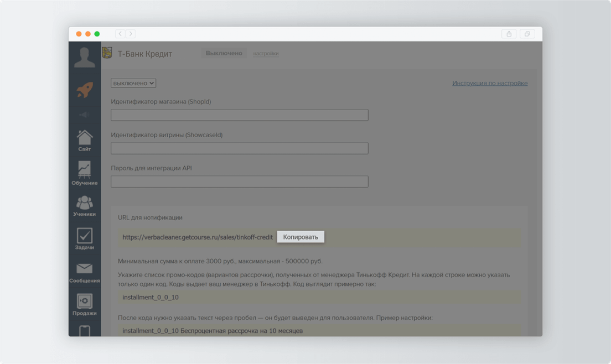Image resolution: width=611 pixels, height=364 pixels.
Task: Open Инструкция по настройке link
Action: pos(490,84)
